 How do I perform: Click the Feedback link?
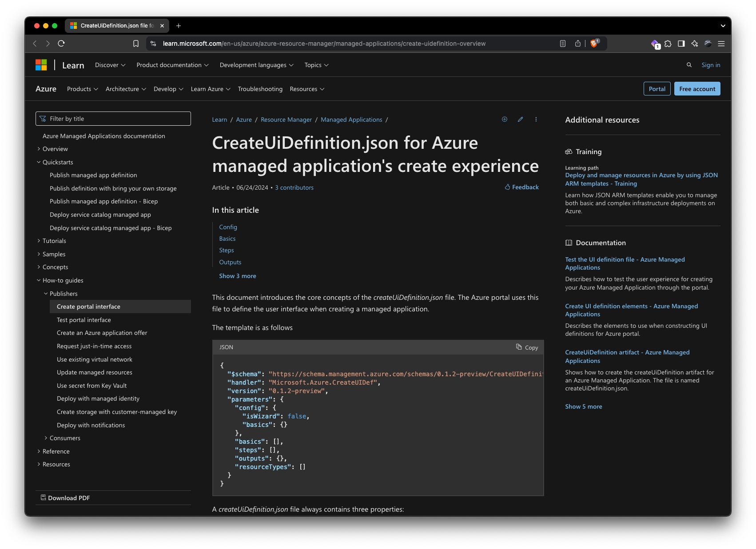(521, 187)
